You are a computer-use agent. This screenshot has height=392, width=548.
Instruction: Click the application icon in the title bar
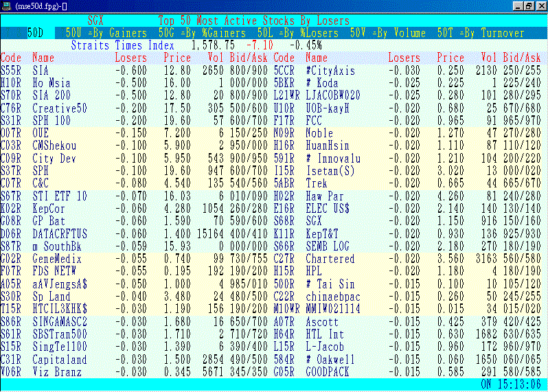[x=6, y=5]
